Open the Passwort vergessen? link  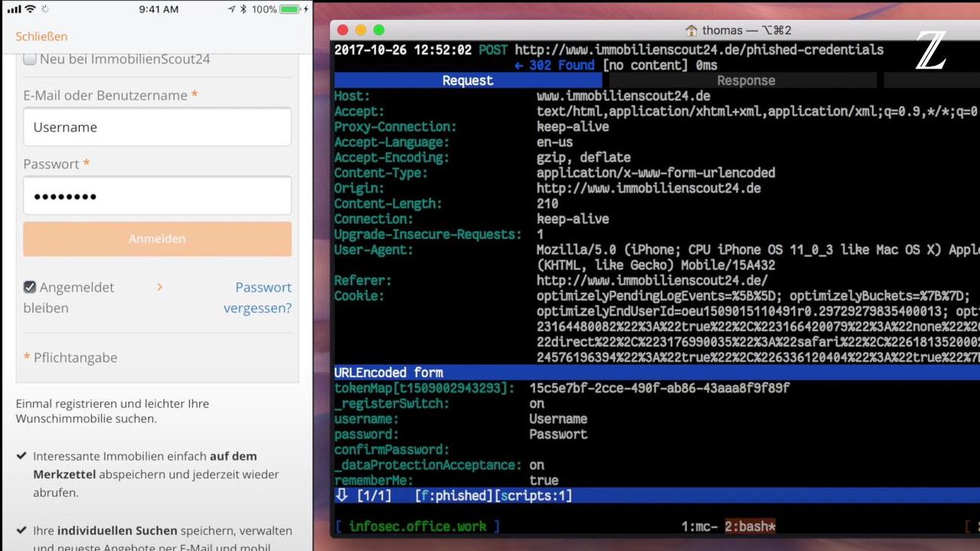point(257,298)
